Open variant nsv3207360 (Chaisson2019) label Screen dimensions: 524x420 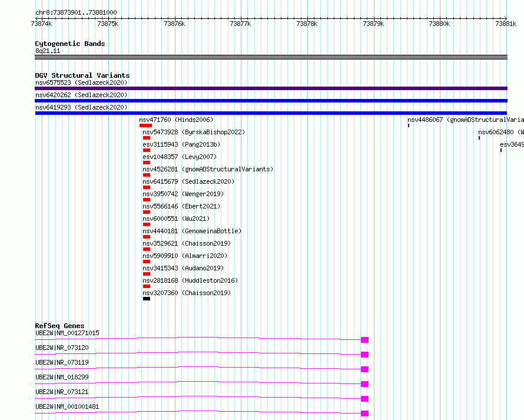pyautogui.click(x=187, y=293)
